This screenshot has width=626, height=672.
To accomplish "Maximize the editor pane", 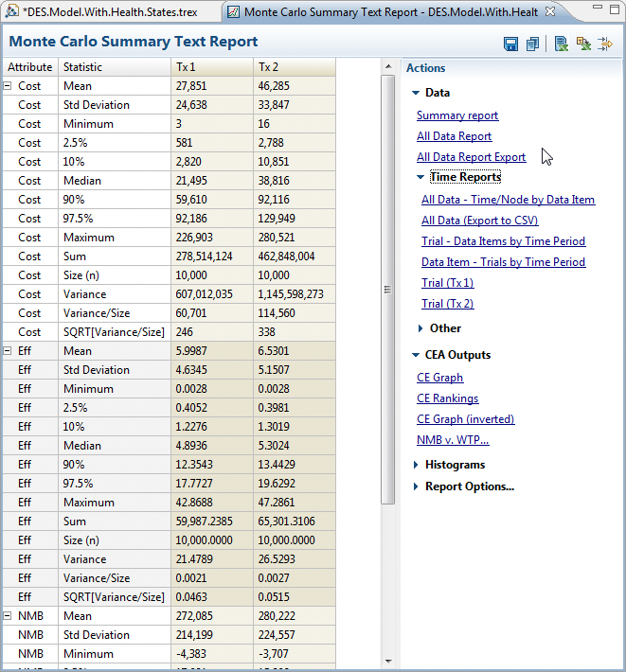I will coord(615,9).
